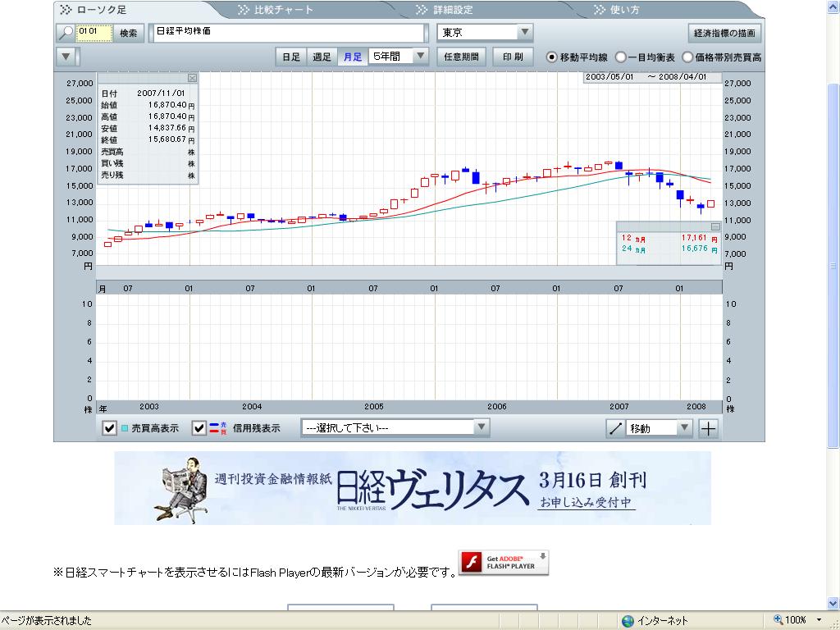Click the scrollbar down arrow

tap(833, 603)
